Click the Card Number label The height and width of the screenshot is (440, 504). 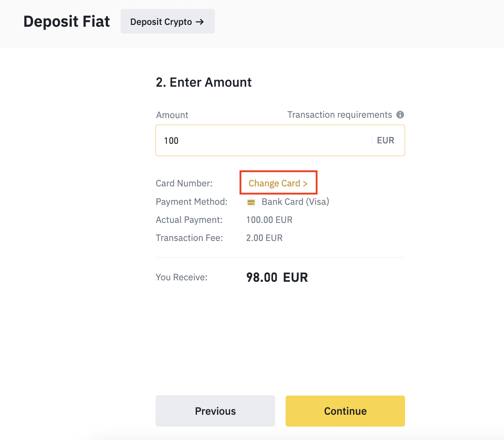[184, 184]
